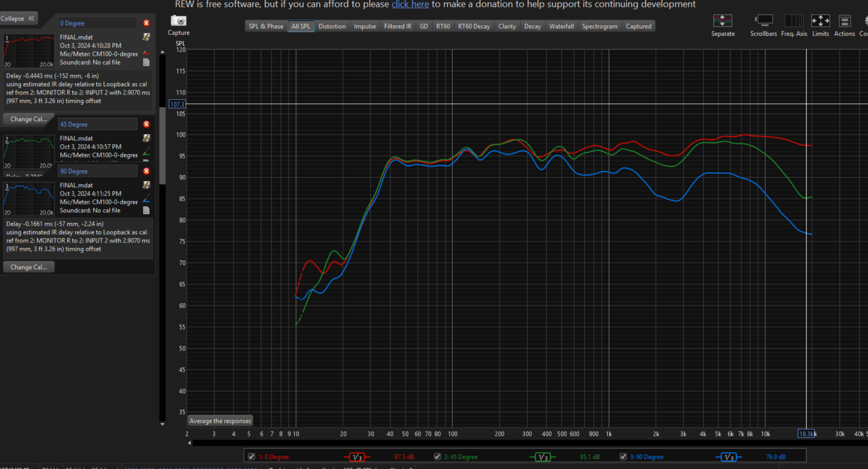Click the 97.5 dB readout
Image resolution: width=868 pixels, height=469 pixels.
[404, 457]
